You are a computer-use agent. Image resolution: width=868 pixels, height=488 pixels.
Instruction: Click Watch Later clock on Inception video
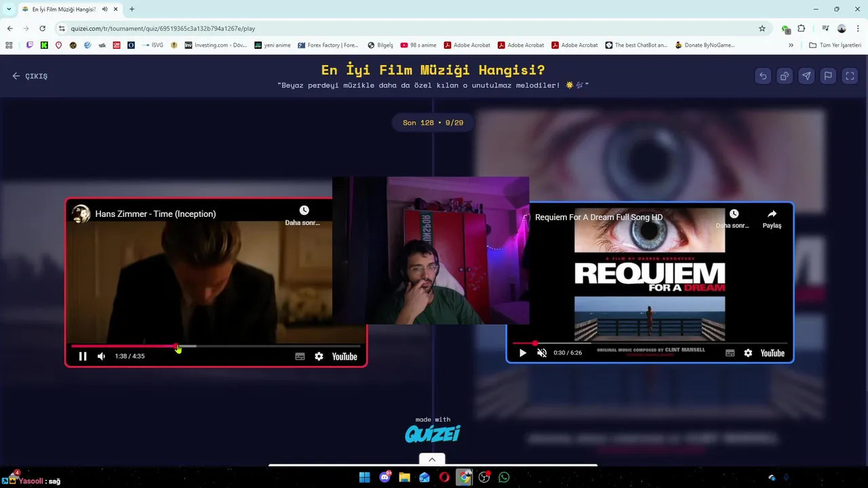(304, 211)
